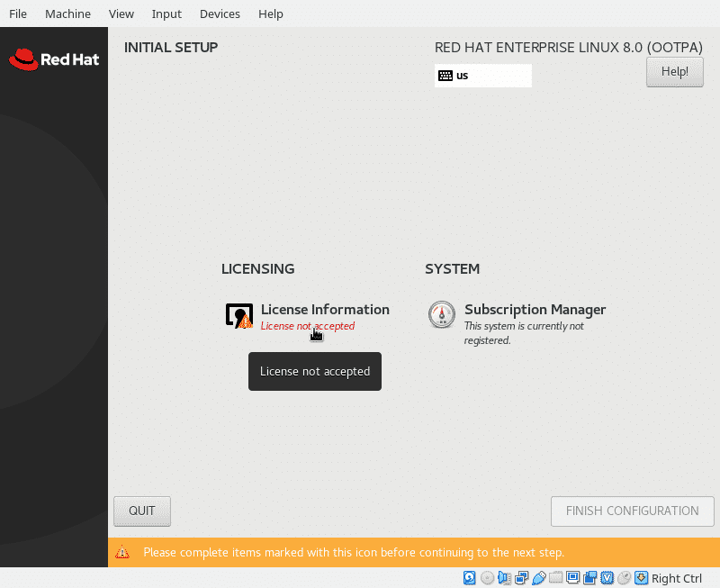This screenshot has height=588, width=720.
Task: Click VirtualBox USB devices status icon
Action: [x=538, y=578]
